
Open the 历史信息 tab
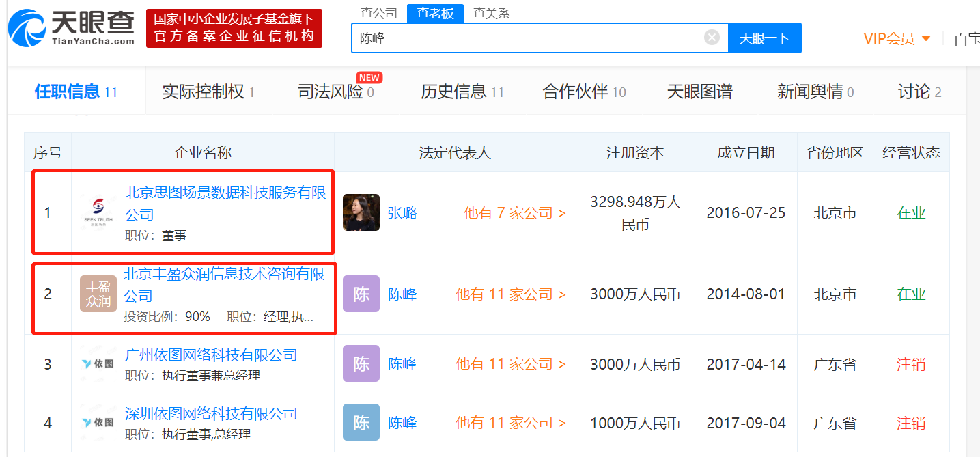point(462,92)
